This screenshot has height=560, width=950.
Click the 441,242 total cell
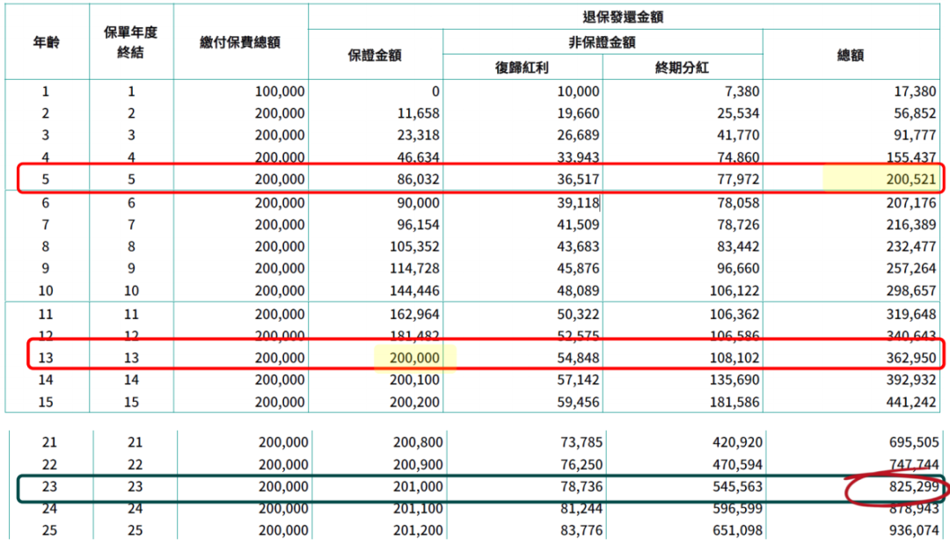click(x=910, y=402)
